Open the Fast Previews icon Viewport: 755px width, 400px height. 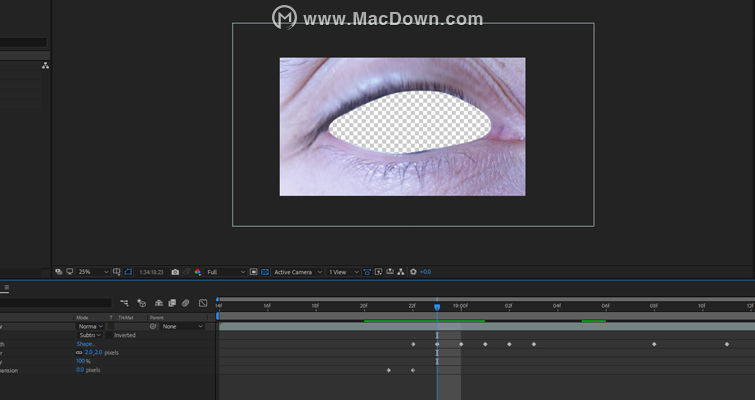click(x=378, y=272)
